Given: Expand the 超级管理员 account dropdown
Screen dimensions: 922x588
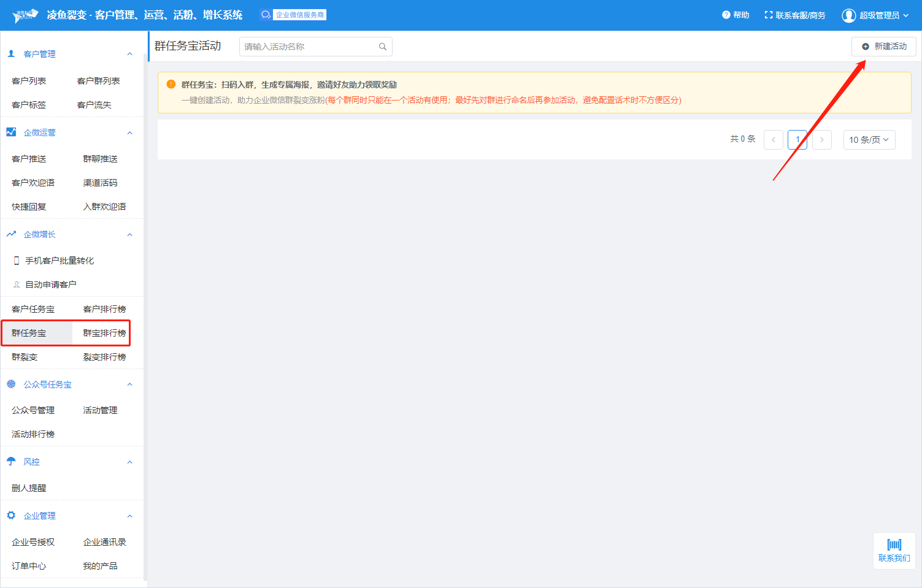Looking at the screenshot, I should [905, 15].
